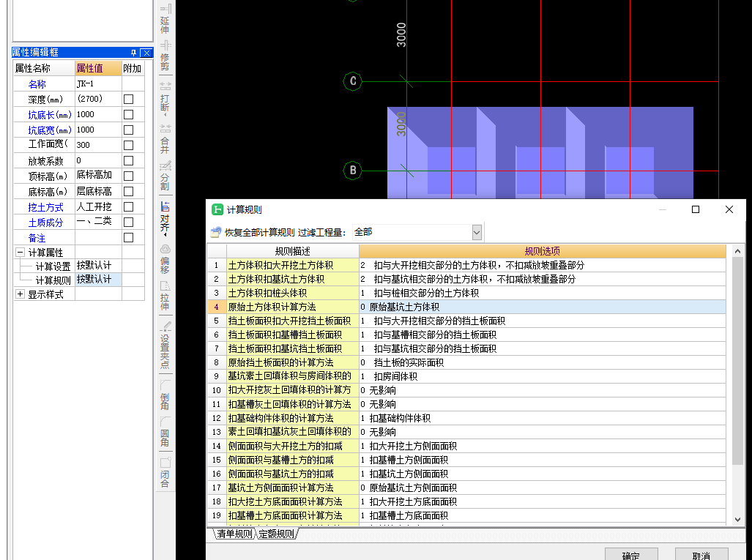Screen dimensions: 752x560
Task: Select the 土质成分 value 一、二类
Action: pyautogui.click(x=98, y=222)
